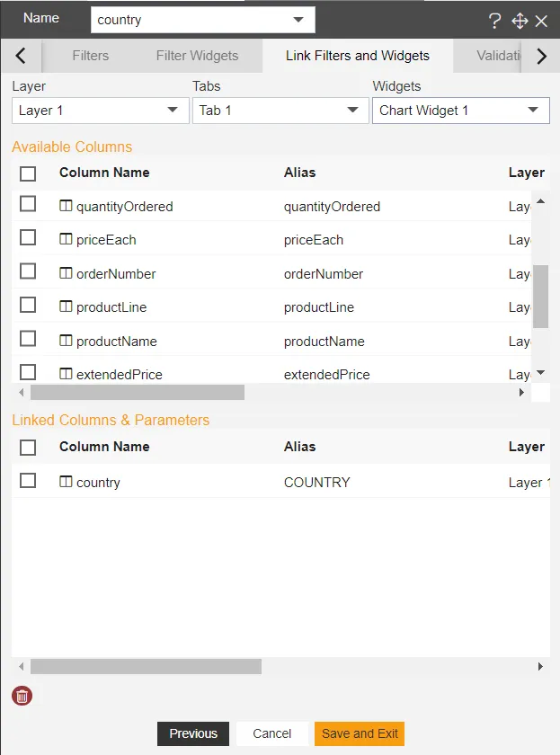Viewport: 560px width, 755px height.
Task: Click the column icon beside productLine
Action: click(65, 306)
